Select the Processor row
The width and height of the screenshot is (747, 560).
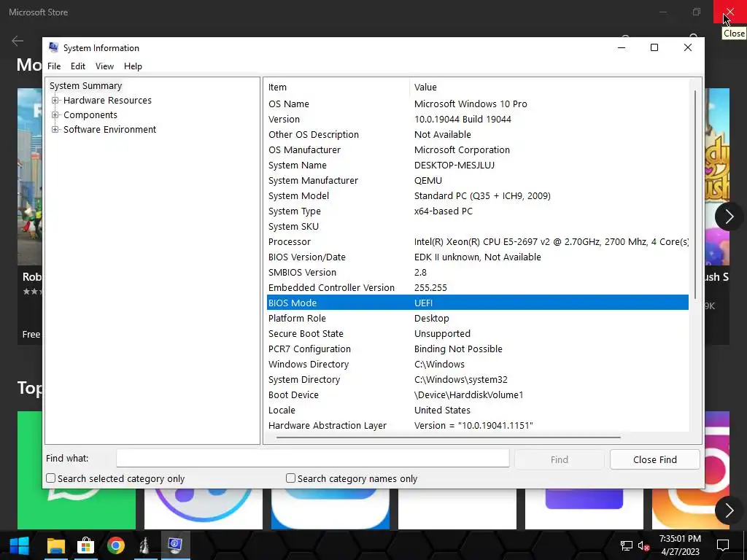(477, 241)
